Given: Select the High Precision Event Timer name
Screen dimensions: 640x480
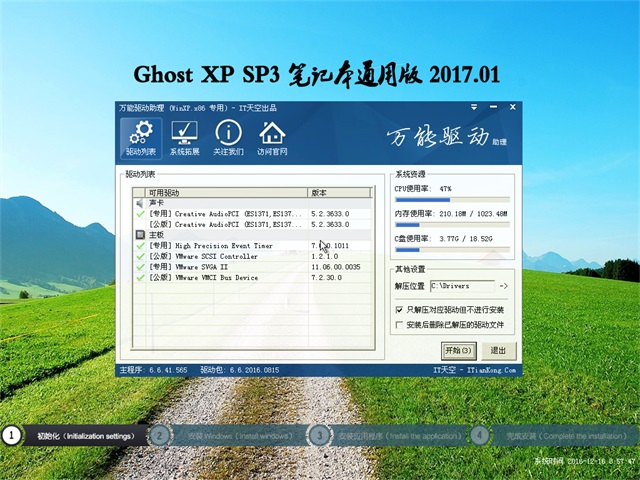Looking at the screenshot, I should (x=224, y=246).
